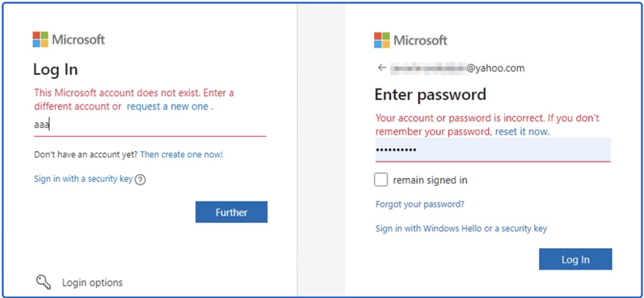Click the key icon beside Login options
Image resolution: width=644 pixels, height=298 pixels.
pos(43,282)
